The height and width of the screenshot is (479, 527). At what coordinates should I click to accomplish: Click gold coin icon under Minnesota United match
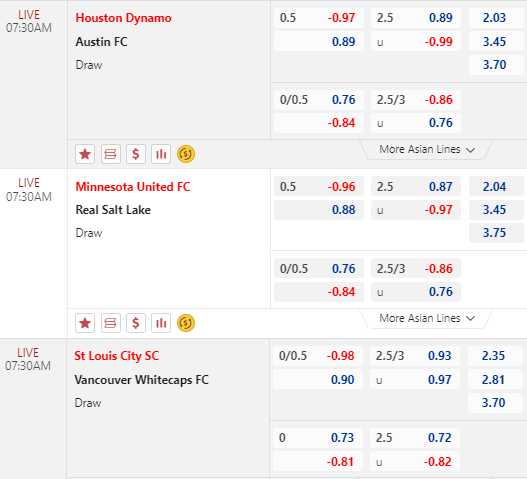click(186, 323)
